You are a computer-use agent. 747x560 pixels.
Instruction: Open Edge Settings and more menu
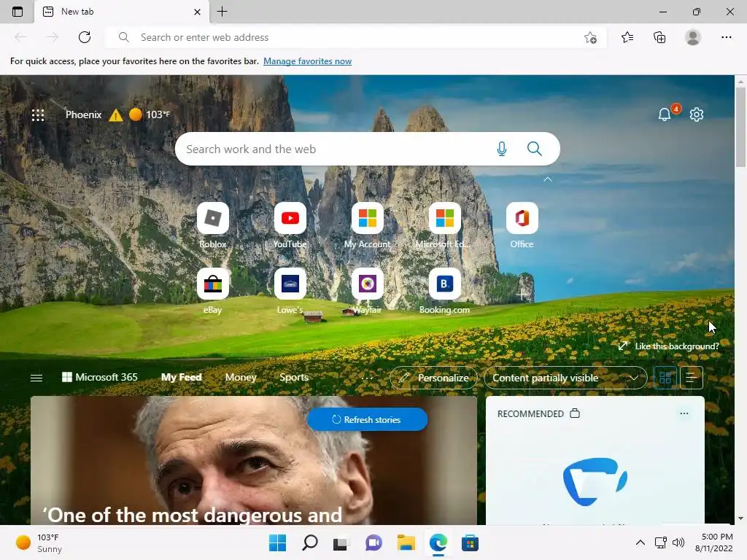726,37
